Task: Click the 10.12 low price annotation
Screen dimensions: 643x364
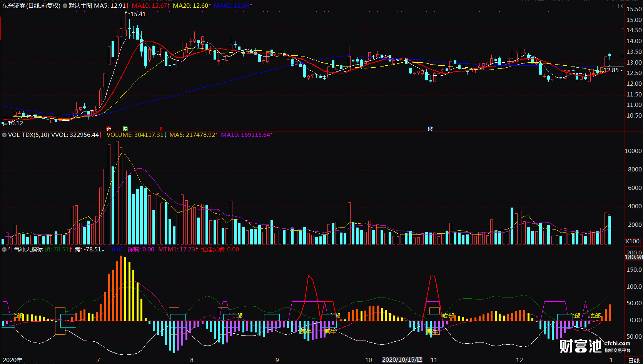Action: pos(15,123)
